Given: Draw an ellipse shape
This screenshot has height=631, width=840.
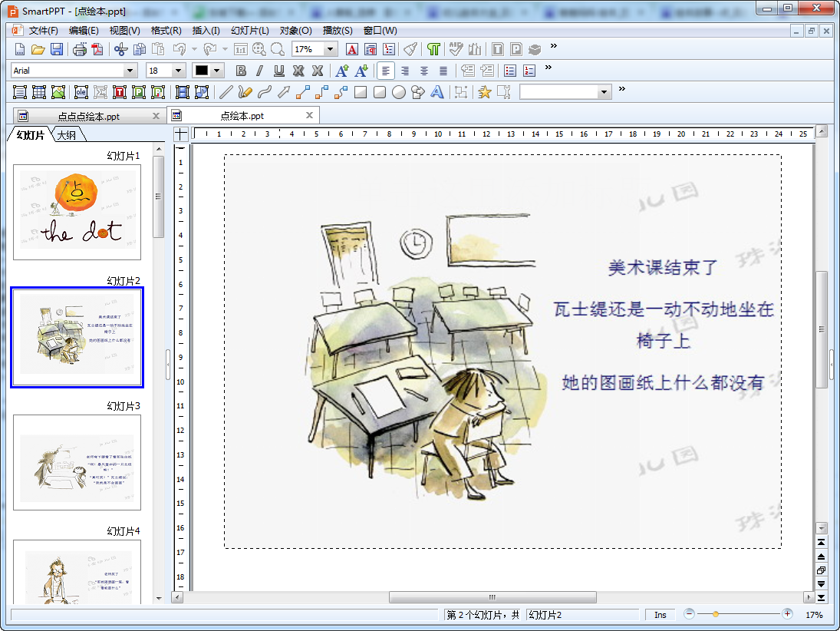Looking at the screenshot, I should click(x=399, y=92).
